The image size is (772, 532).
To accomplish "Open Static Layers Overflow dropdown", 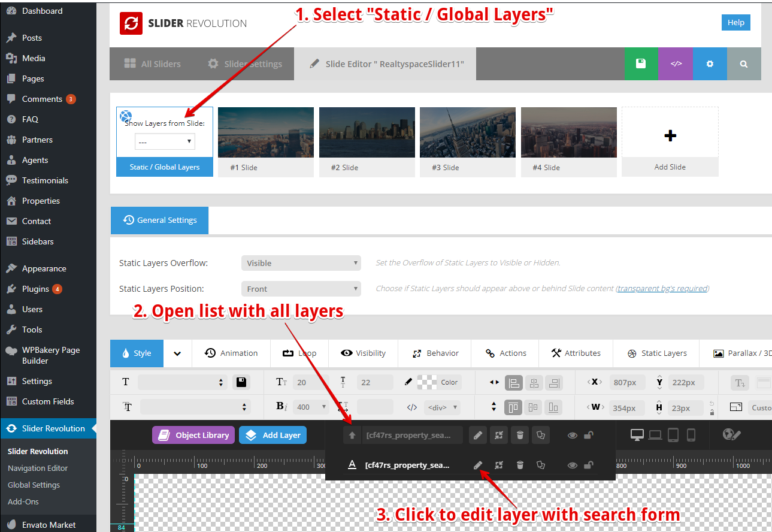I will coord(301,263).
